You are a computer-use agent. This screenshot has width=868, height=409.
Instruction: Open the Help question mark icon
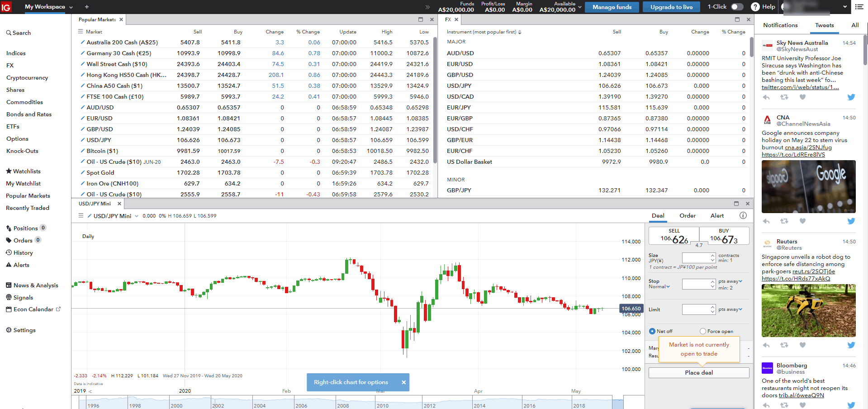coord(755,7)
